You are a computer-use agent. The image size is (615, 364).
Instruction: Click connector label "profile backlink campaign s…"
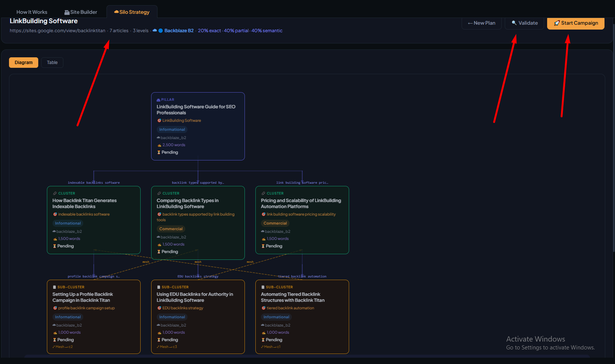pyautogui.click(x=94, y=277)
